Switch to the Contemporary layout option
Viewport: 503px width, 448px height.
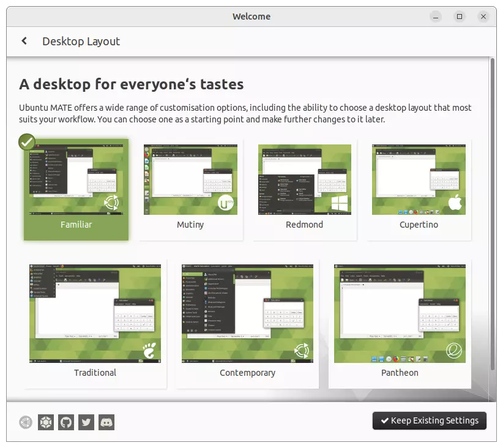[247, 313]
